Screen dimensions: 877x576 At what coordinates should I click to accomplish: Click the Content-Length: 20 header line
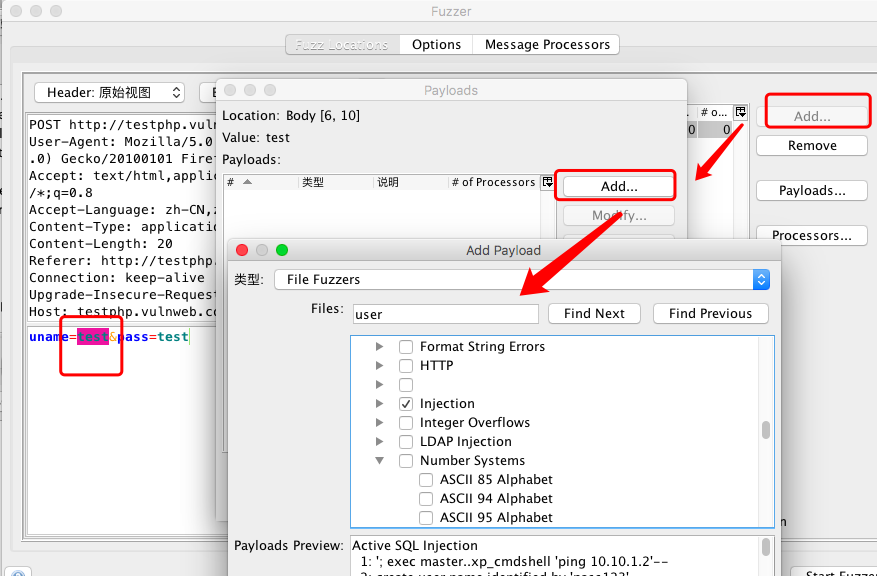point(101,244)
